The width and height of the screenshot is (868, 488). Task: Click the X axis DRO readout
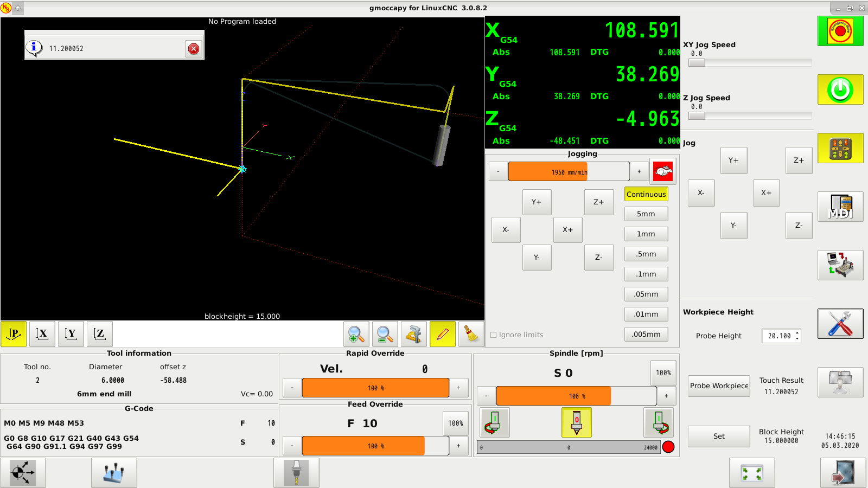(x=583, y=37)
